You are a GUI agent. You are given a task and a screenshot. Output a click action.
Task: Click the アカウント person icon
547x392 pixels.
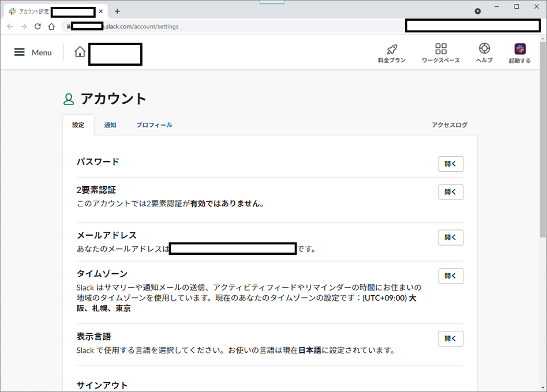click(69, 98)
